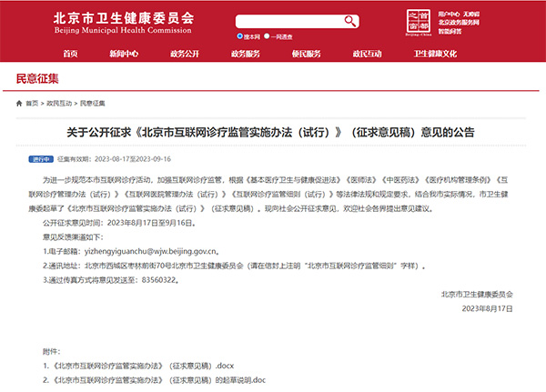Open the 首页 navigation menu item
The image size is (546, 392).
click(x=70, y=54)
